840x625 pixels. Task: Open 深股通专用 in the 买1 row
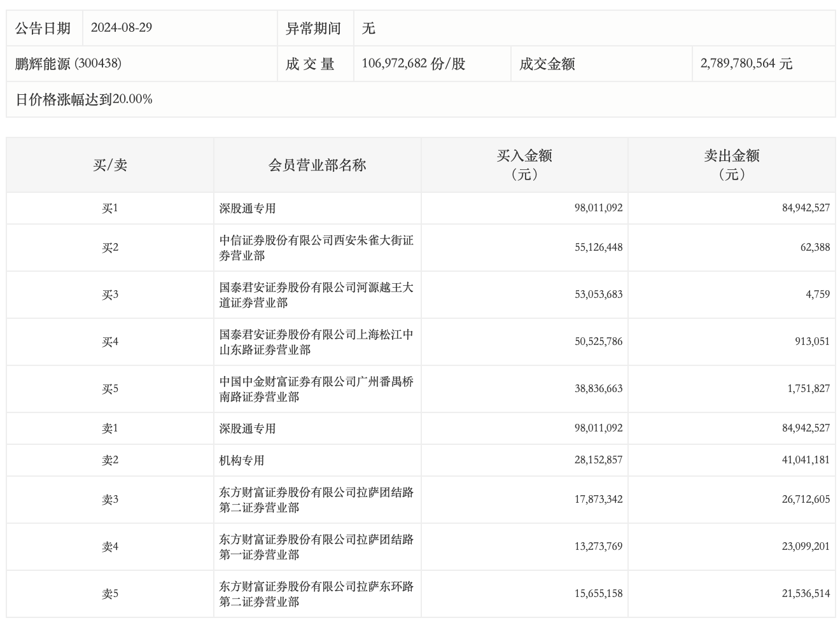248,209
